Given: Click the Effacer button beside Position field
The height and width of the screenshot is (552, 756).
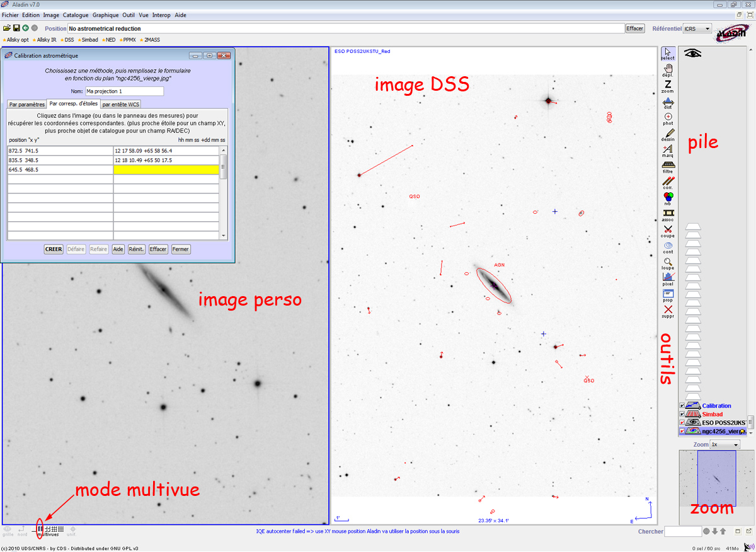Looking at the screenshot, I should pos(635,28).
